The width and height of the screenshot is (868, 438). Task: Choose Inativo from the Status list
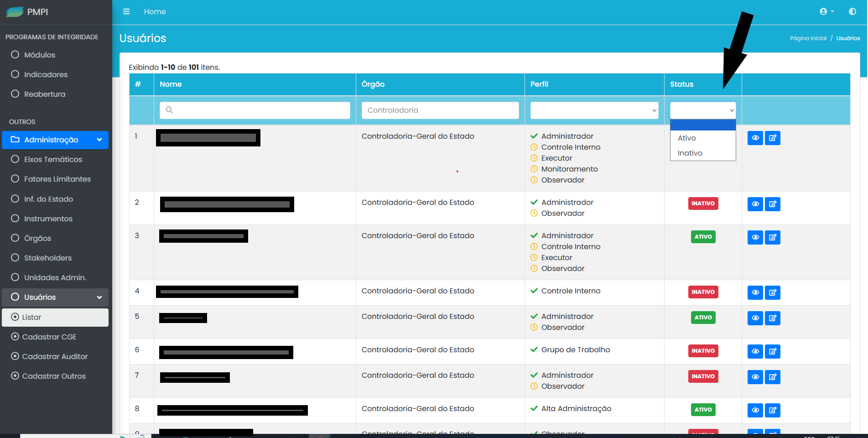pos(690,153)
